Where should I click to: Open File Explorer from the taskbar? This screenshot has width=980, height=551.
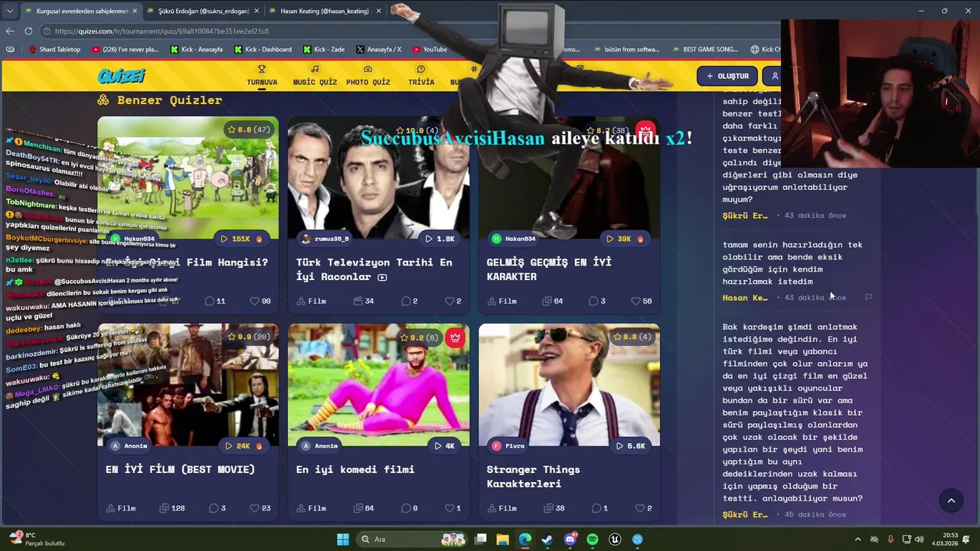[x=502, y=540]
